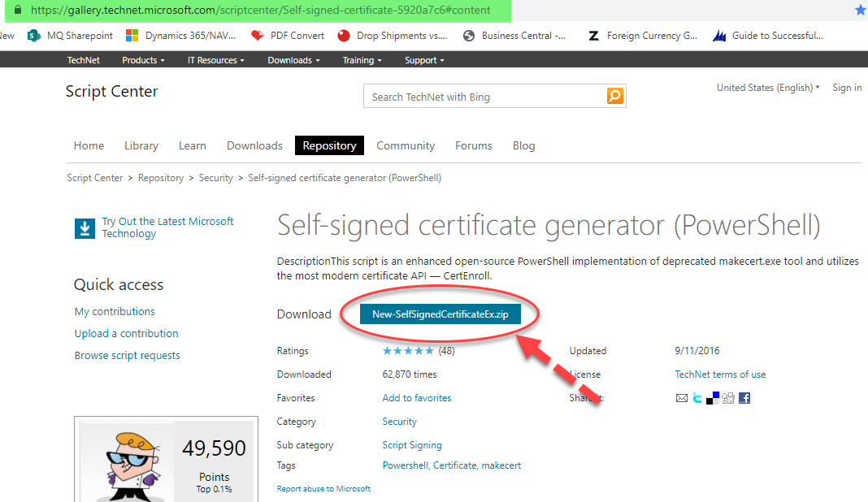Click the makecert tag

(501, 465)
